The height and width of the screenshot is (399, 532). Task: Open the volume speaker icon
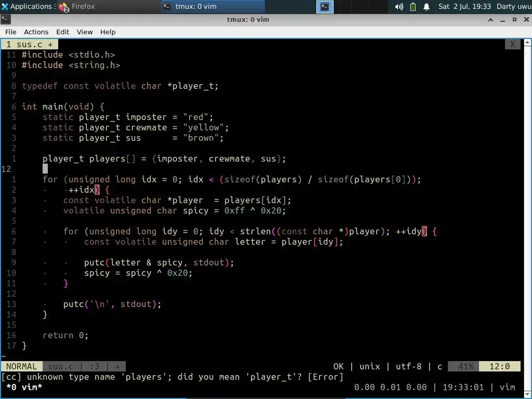(399, 6)
